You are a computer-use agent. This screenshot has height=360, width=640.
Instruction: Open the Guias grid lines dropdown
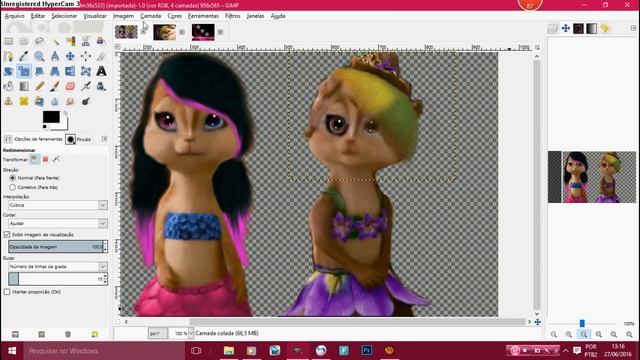tap(58, 267)
